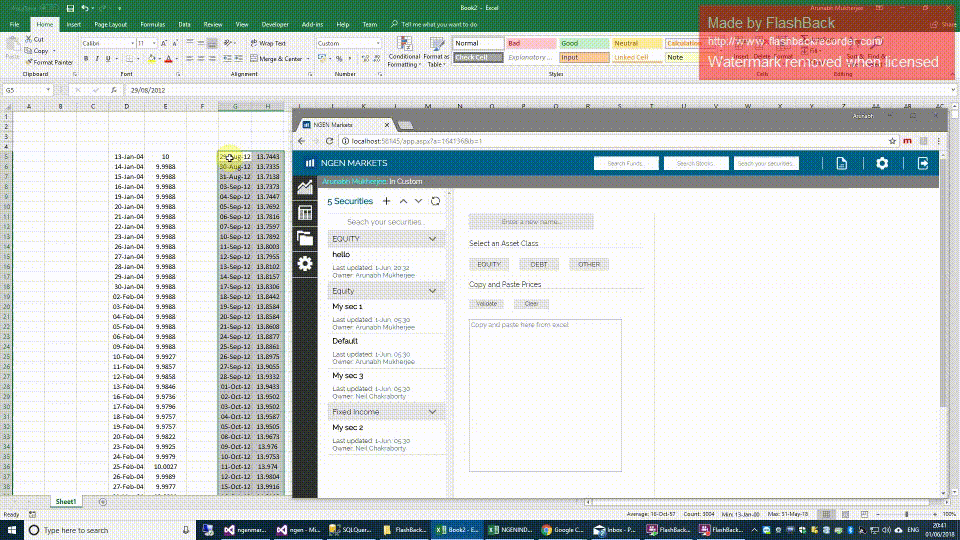
Task: Open the folders icon in sidebar
Action: coord(305,238)
